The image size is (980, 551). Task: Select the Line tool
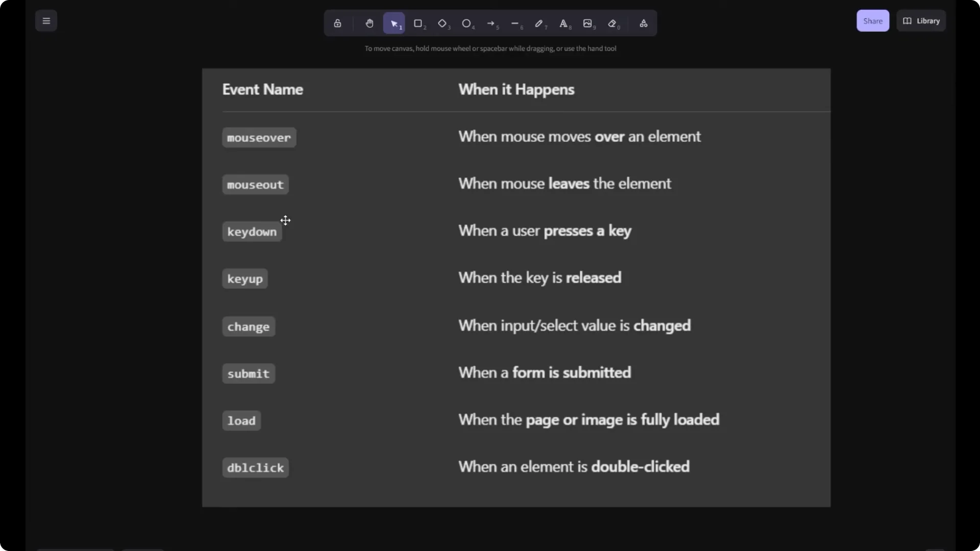tap(516, 23)
